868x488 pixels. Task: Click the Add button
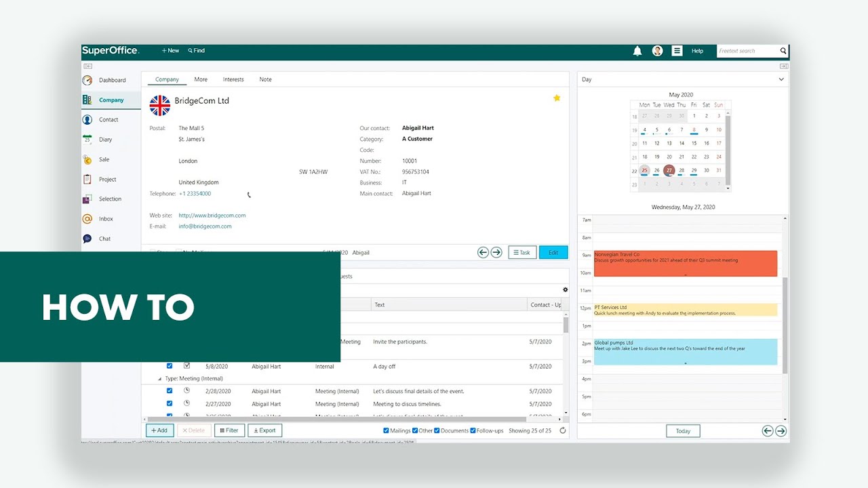(160, 430)
